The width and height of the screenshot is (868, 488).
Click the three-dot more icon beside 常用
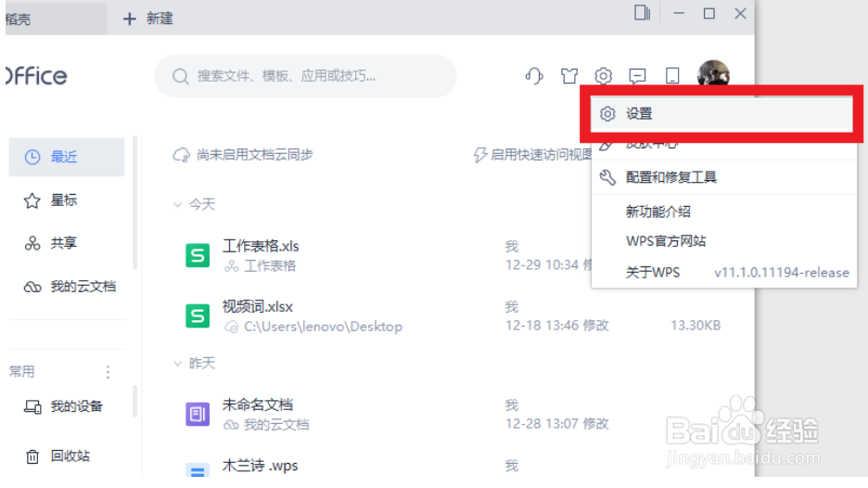tap(108, 372)
